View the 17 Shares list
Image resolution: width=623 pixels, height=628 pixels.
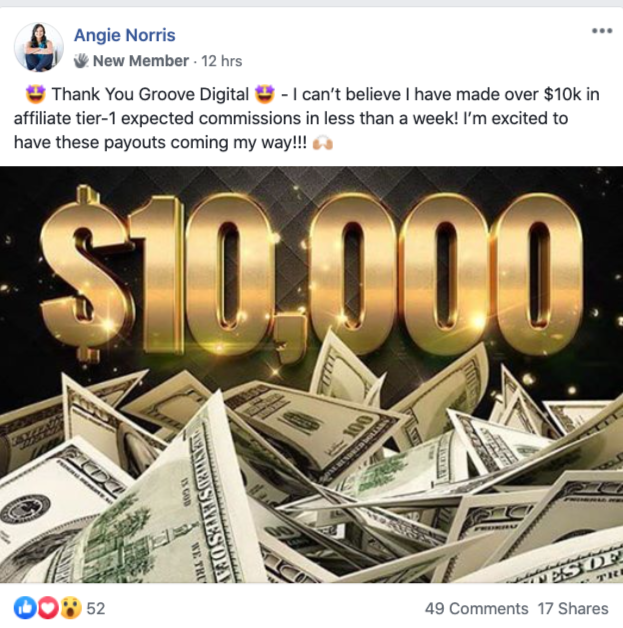tap(573, 608)
